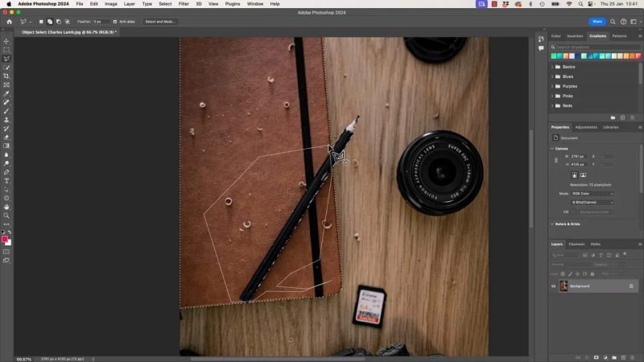The image size is (644, 362).
Task: Select the Brush tool
Action: [6, 111]
